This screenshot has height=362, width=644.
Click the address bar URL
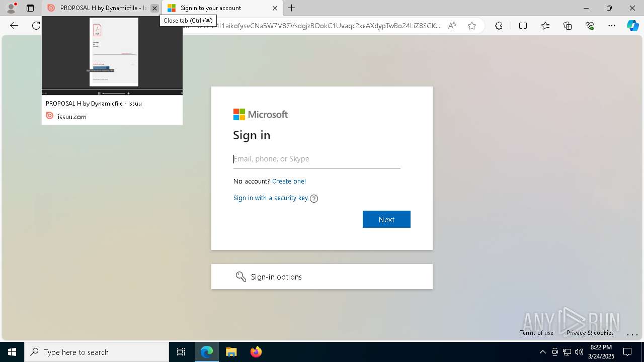coord(312,26)
